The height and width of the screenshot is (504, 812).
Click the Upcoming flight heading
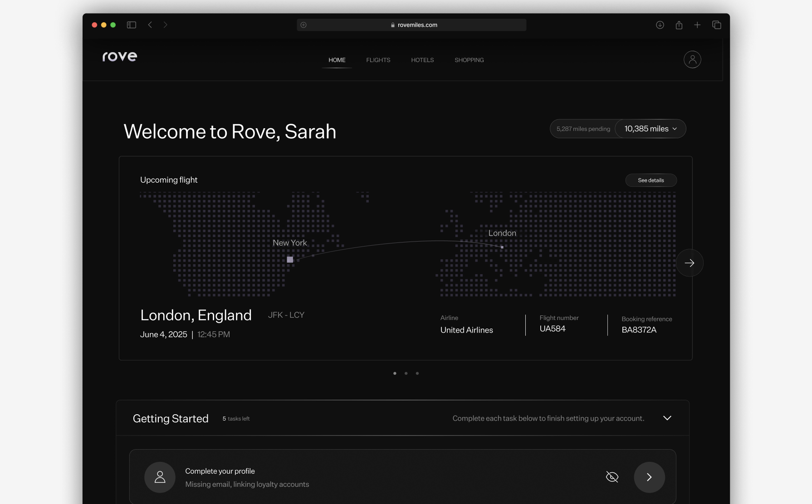coord(169,180)
